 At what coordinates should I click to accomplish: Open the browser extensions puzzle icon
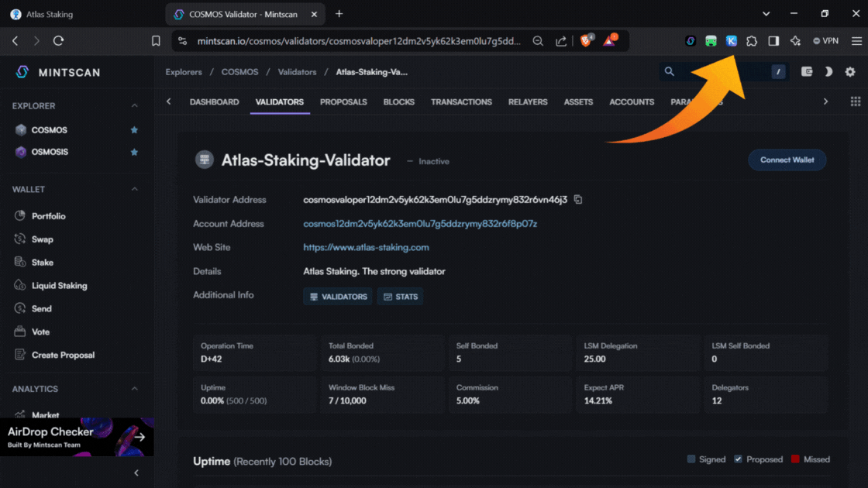(x=752, y=41)
